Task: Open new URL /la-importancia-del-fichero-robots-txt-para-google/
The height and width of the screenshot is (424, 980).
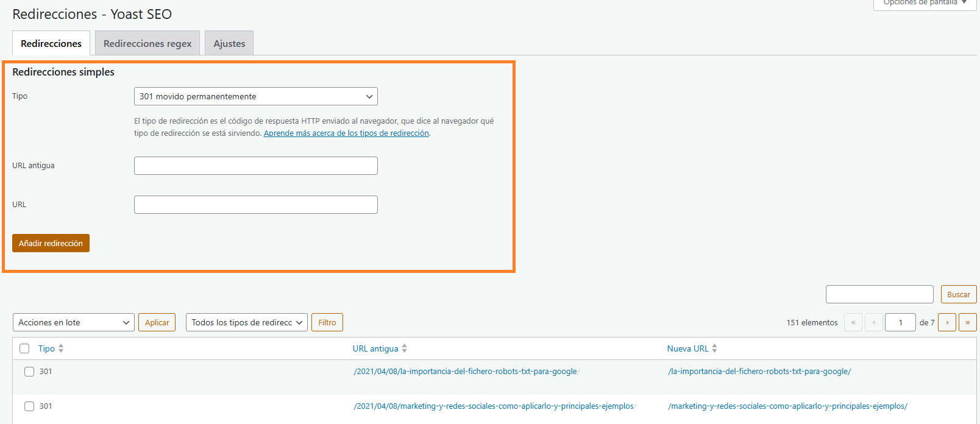Action: [759, 372]
